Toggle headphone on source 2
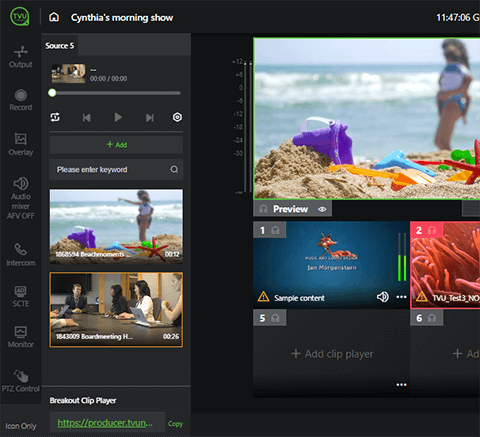The image size is (480, 437). pos(432,230)
